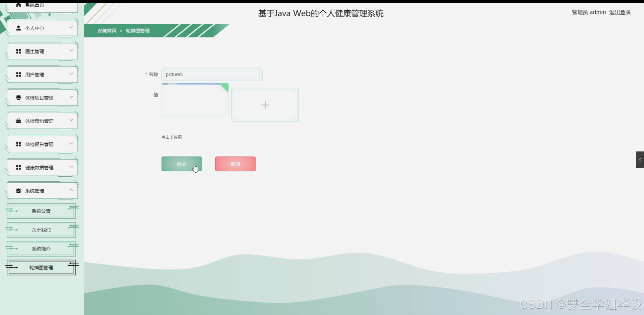
Task: Open the 关于我们 page
Action: pos(41,230)
